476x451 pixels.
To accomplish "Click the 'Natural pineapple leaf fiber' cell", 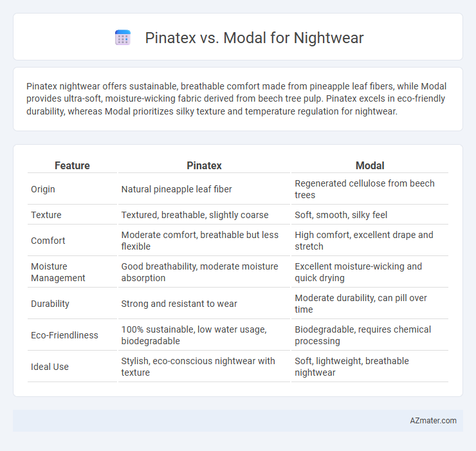I will [x=204, y=189].
